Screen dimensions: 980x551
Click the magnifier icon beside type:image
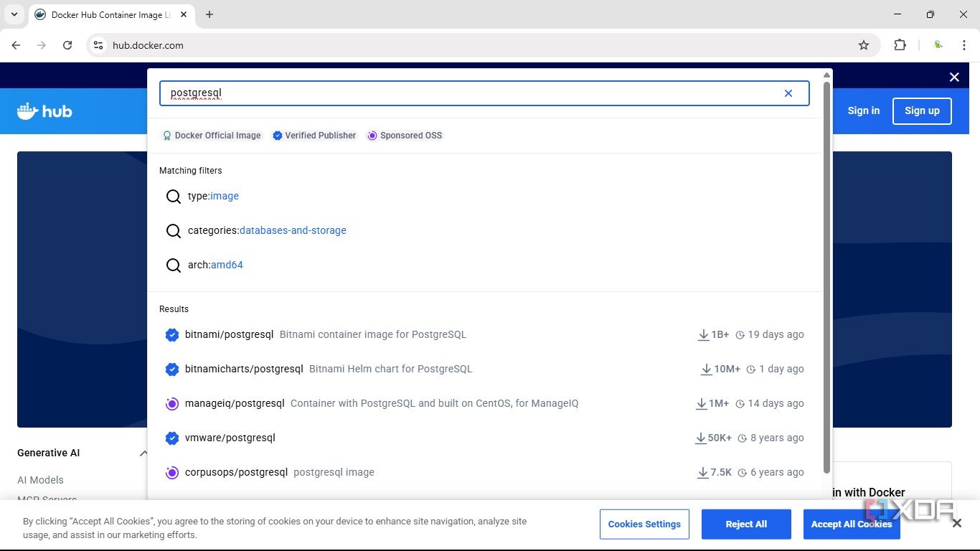point(174,197)
